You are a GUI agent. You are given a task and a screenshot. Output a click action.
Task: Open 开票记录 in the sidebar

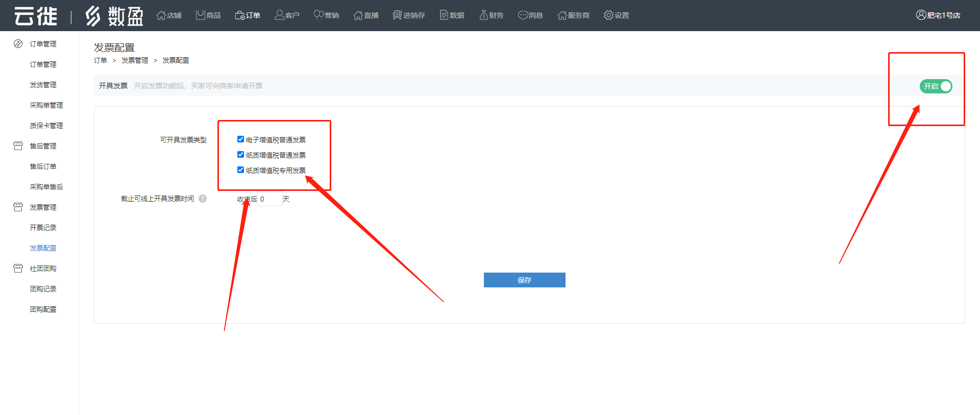[43, 228]
